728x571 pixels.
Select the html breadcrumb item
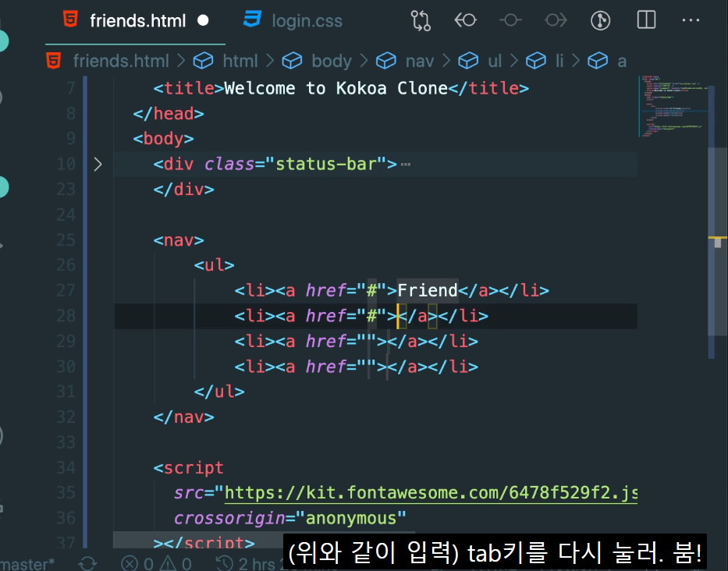click(240, 61)
